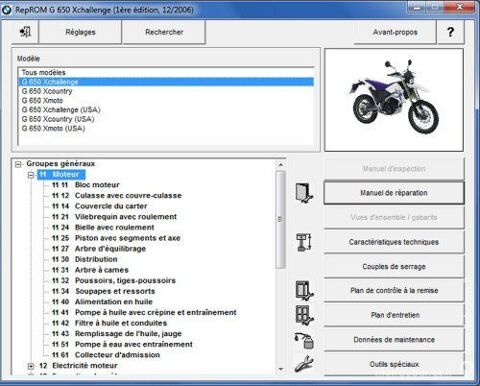Click the handover check plan icon
Screen dimensions: 480x386
[x=304, y=290]
